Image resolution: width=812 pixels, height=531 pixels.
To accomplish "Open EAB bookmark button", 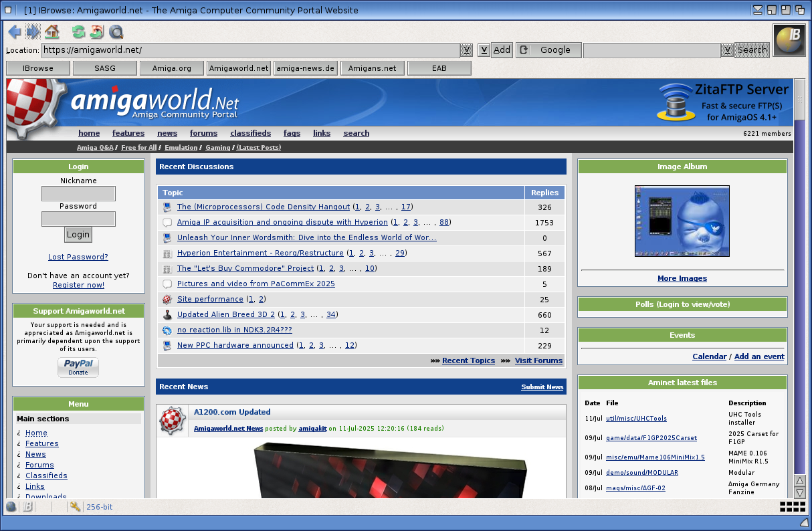I will pos(439,68).
